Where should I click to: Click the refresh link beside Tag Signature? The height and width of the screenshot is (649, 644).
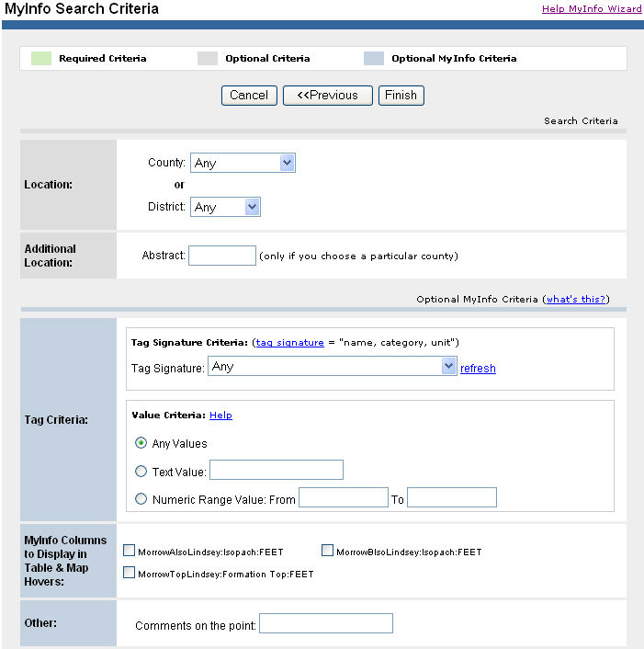click(478, 369)
